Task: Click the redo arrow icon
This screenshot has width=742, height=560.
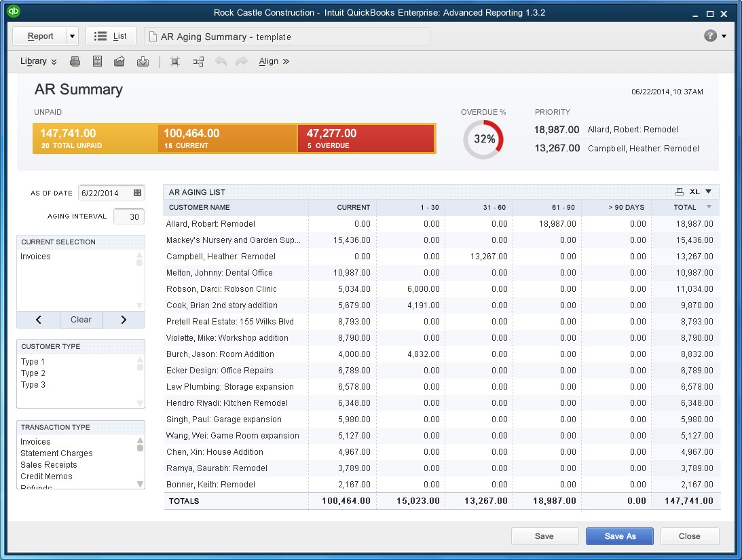Action: pyautogui.click(x=242, y=61)
